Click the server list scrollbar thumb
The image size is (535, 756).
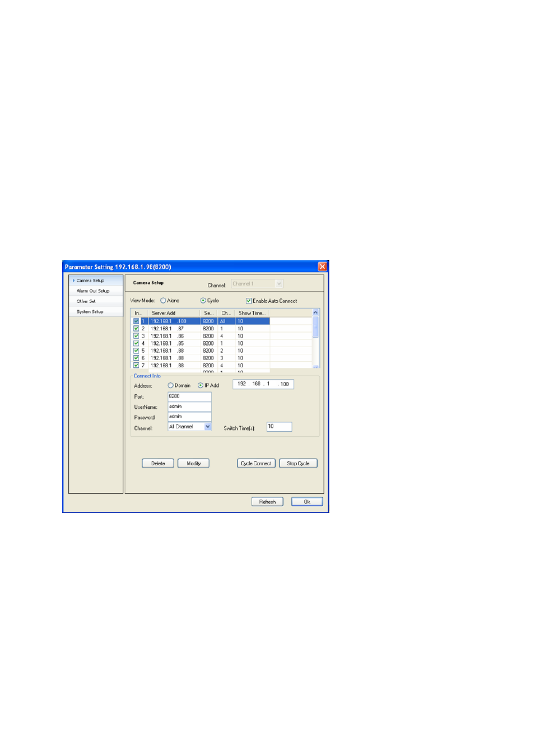(315, 327)
